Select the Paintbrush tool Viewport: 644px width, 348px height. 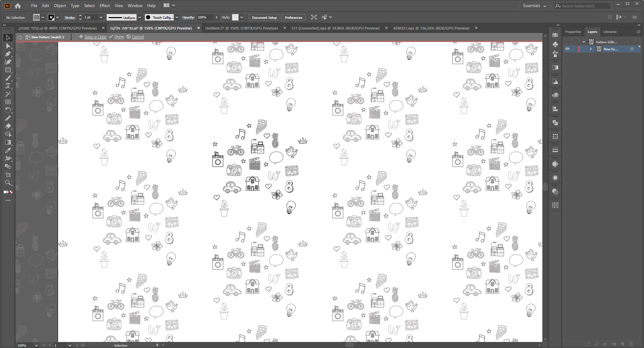[x=8, y=78]
